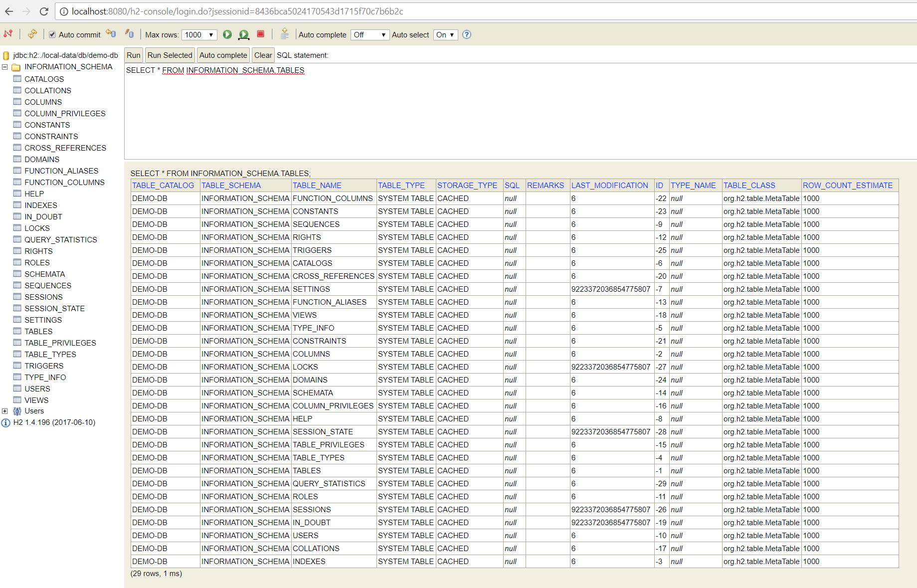Select QUERY_STATISTICS in the schema tree
Screen dimensions: 917x588
(x=61, y=239)
